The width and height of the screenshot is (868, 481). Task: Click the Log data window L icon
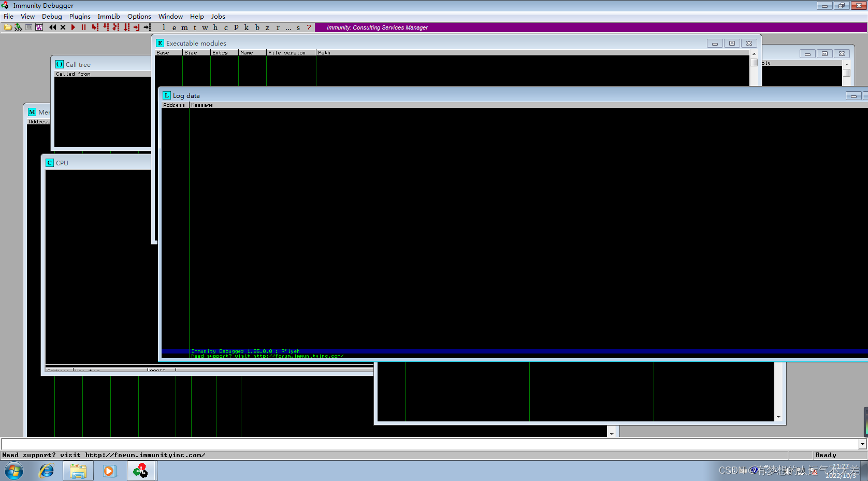click(167, 95)
